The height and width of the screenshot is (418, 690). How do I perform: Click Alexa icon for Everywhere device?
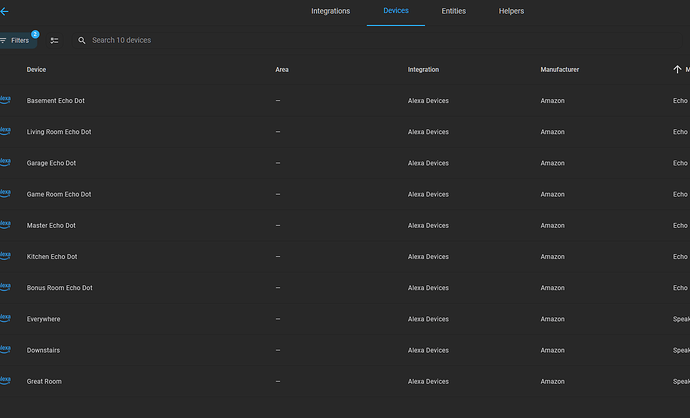pyautogui.click(x=5, y=319)
